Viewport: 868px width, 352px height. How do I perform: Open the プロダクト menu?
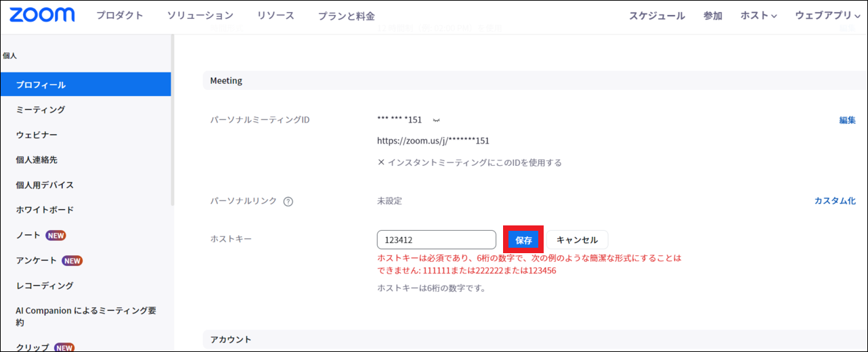(120, 16)
